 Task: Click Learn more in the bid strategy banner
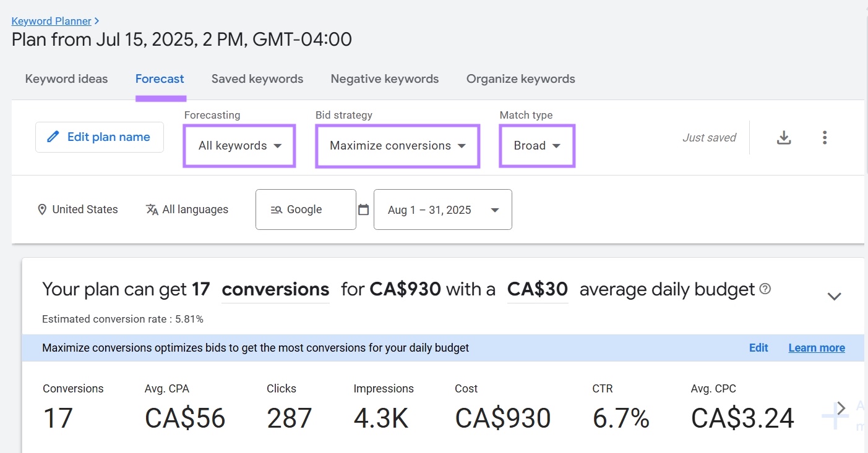816,347
